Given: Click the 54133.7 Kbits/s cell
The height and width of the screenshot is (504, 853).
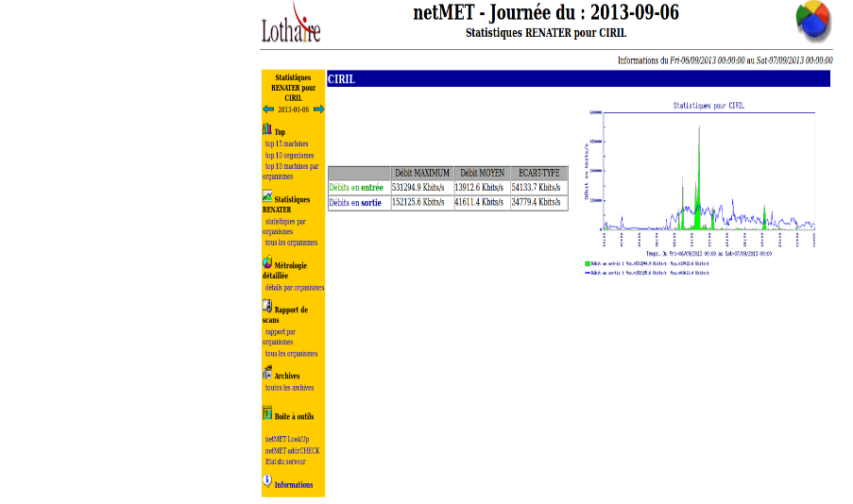Looking at the screenshot, I should 539,188.
